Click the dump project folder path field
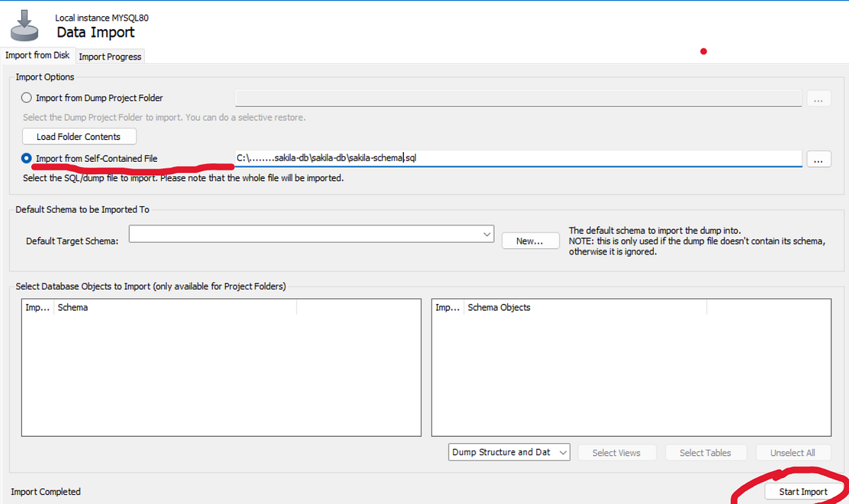The image size is (849, 504). pos(519,98)
